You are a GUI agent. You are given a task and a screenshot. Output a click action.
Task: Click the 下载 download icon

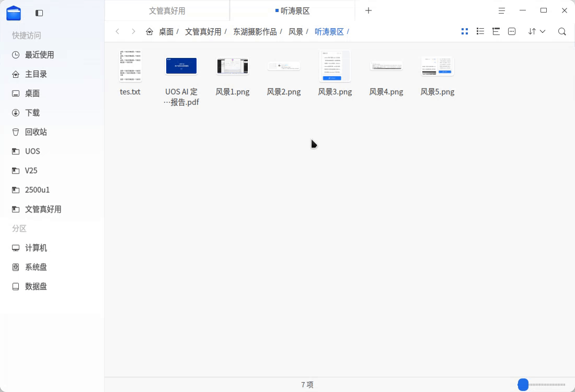click(16, 112)
